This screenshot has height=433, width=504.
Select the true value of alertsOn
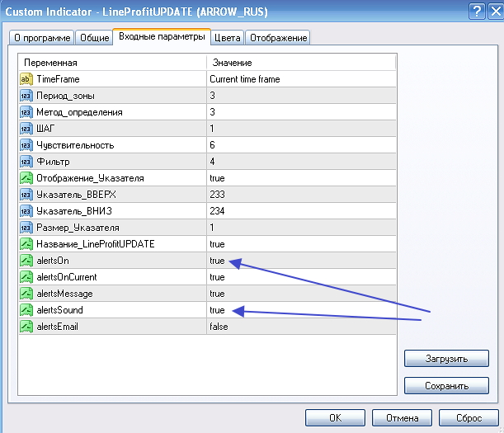point(217,261)
